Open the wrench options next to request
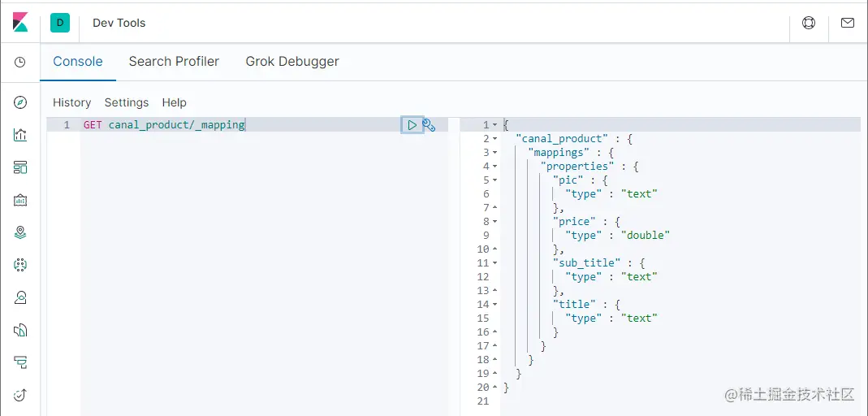Image resolution: width=868 pixels, height=416 pixels. point(429,125)
